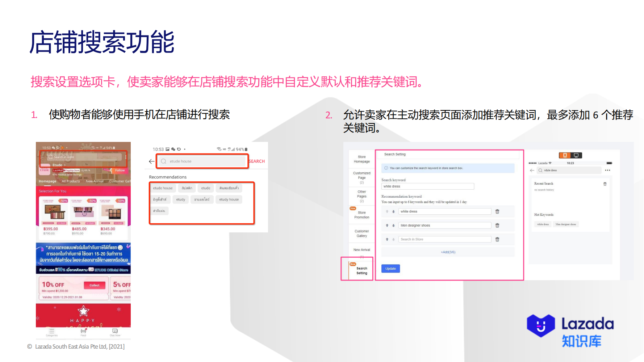Viewport: 644px width, 362px height.
Task: Select the New Arrival tab in Etude store
Action: click(x=95, y=181)
